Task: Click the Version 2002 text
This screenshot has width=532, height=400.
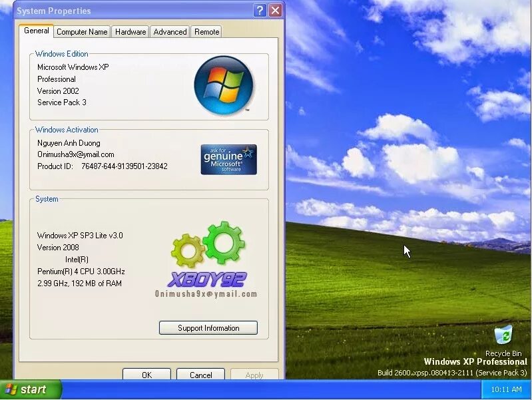Action: click(x=58, y=91)
